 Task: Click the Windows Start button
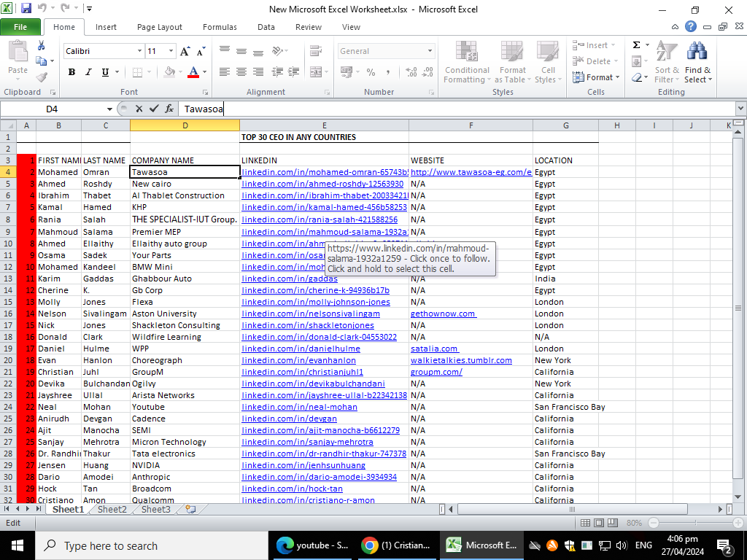coord(18,545)
